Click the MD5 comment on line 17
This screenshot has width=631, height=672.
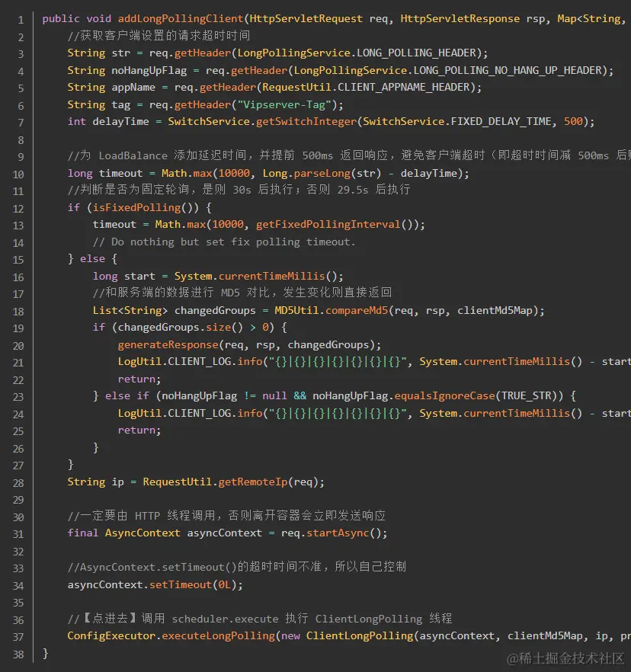pyautogui.click(x=242, y=293)
